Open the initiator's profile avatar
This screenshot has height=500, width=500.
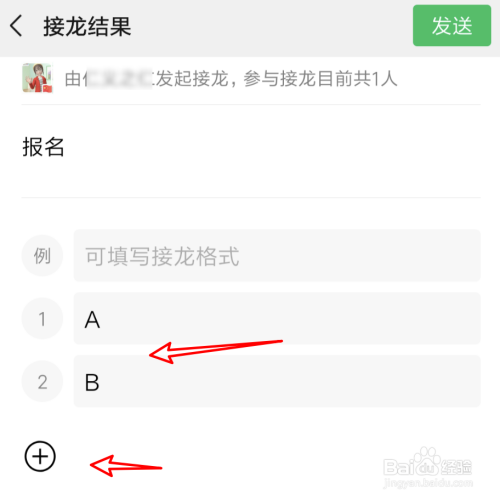click(x=37, y=78)
